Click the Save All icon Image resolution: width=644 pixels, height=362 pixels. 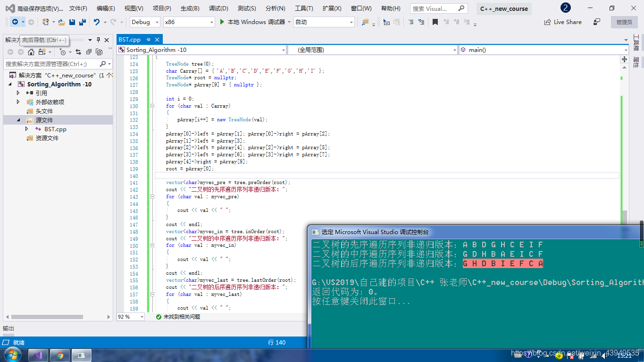pos(82,22)
